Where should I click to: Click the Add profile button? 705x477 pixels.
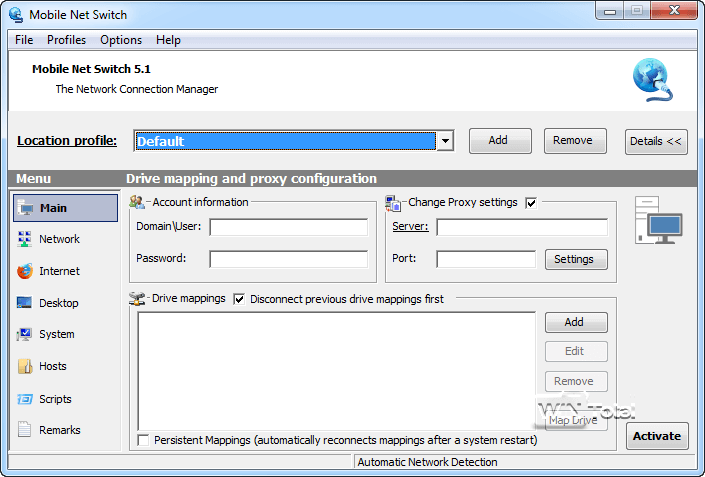[x=500, y=141]
